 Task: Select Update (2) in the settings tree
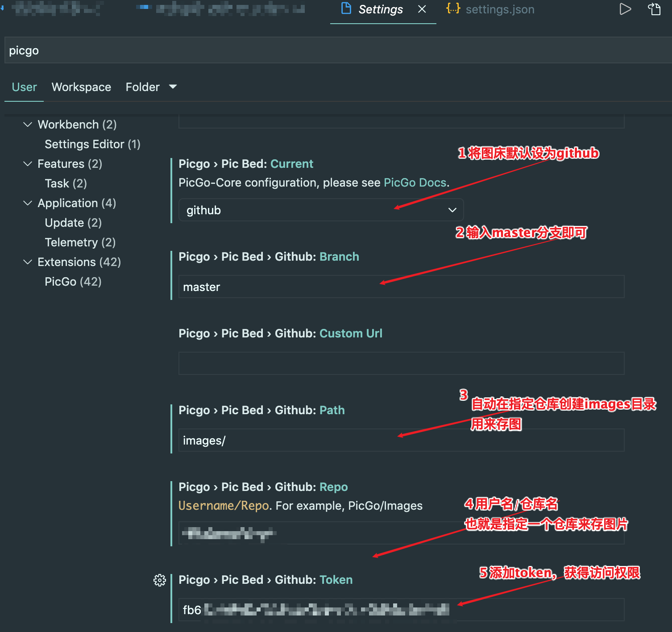(x=73, y=223)
